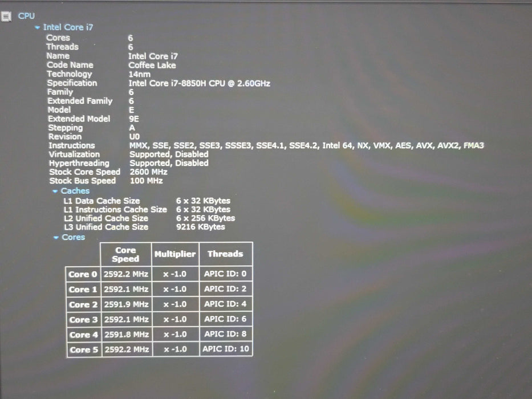532x399 pixels.
Task: Click the Stepping label
Action: (66, 128)
